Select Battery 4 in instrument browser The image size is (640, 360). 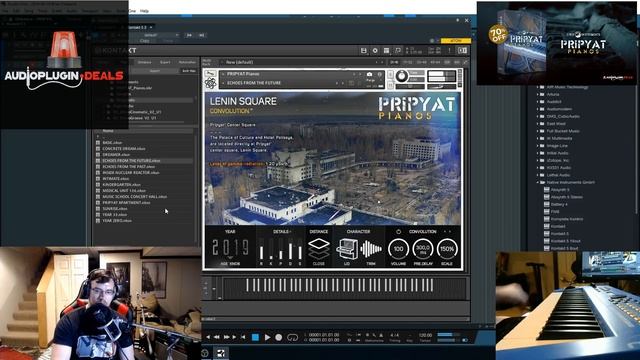click(559, 204)
